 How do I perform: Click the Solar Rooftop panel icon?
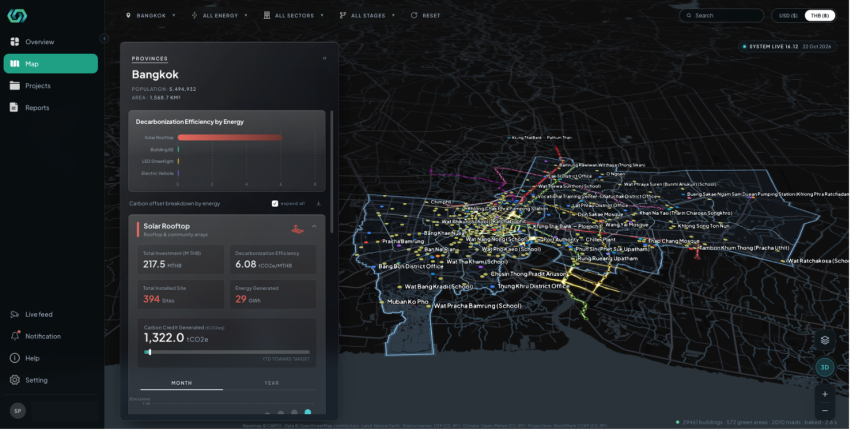point(297,229)
